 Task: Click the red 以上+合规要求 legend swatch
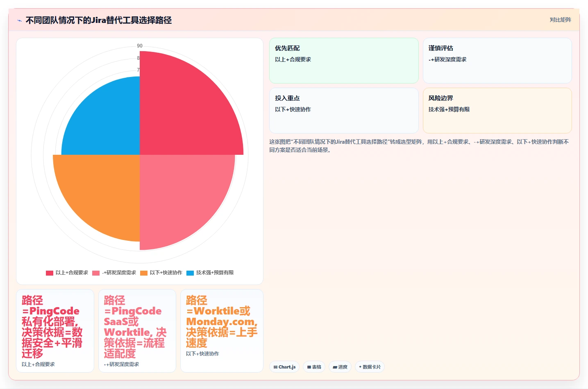point(50,273)
